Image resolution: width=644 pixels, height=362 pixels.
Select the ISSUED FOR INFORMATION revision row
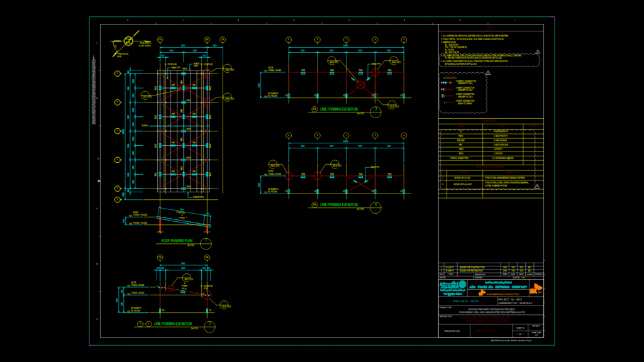coord(491,270)
